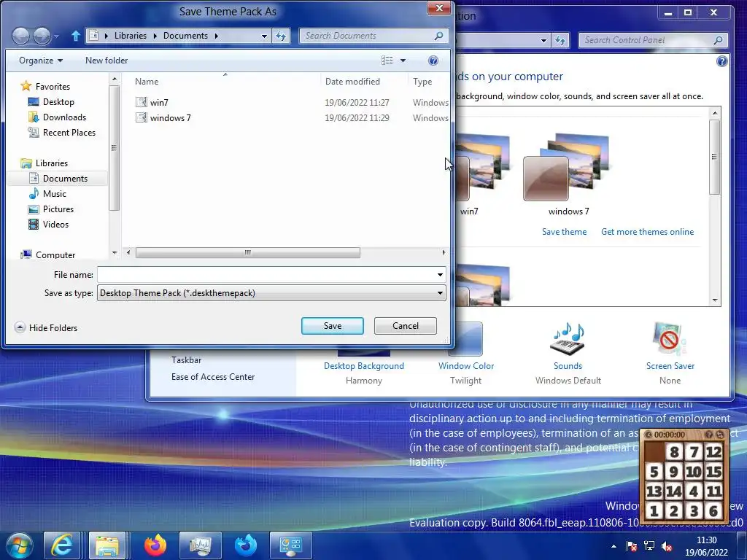Open the Save dialog's Help button
The height and width of the screenshot is (560, 747).
point(433,61)
